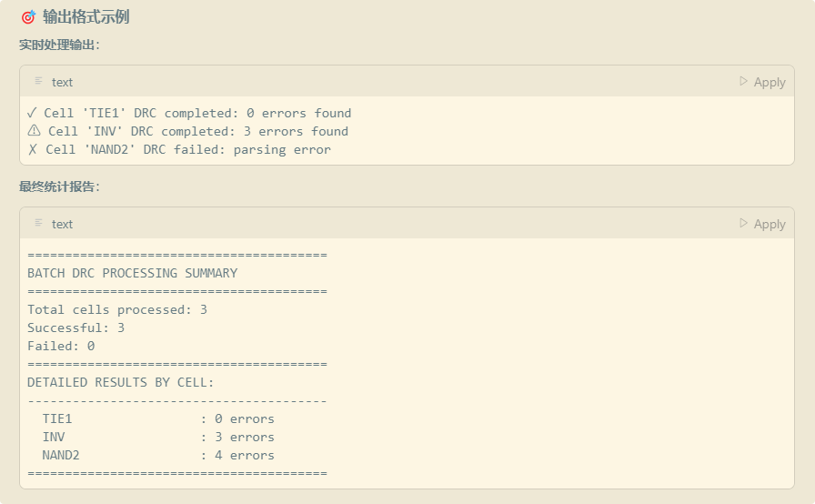Click the red target icon beside 输出格式示例
Screen dimensions: 815x504
[28, 17]
